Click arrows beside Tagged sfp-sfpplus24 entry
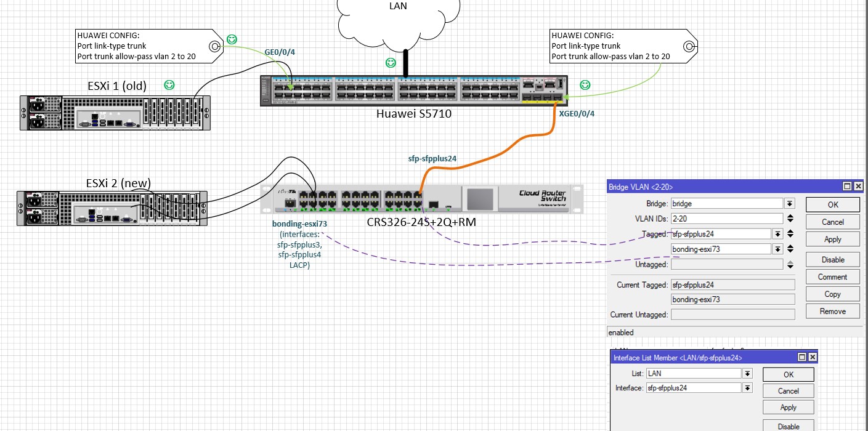The width and height of the screenshot is (868, 431). [x=790, y=234]
